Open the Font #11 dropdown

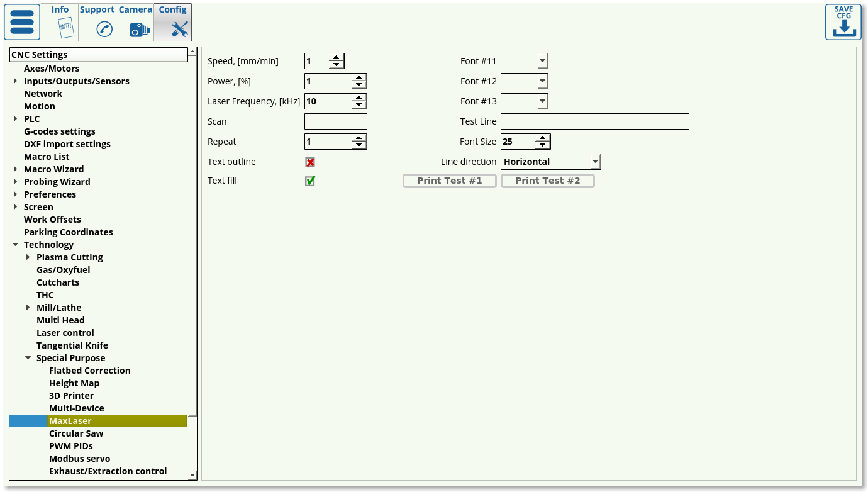tap(542, 61)
